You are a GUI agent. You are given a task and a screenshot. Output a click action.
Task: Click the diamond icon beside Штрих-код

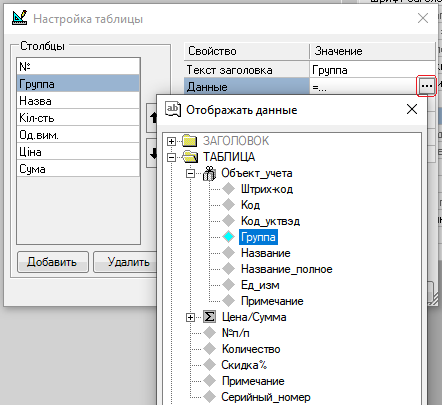pos(229,189)
